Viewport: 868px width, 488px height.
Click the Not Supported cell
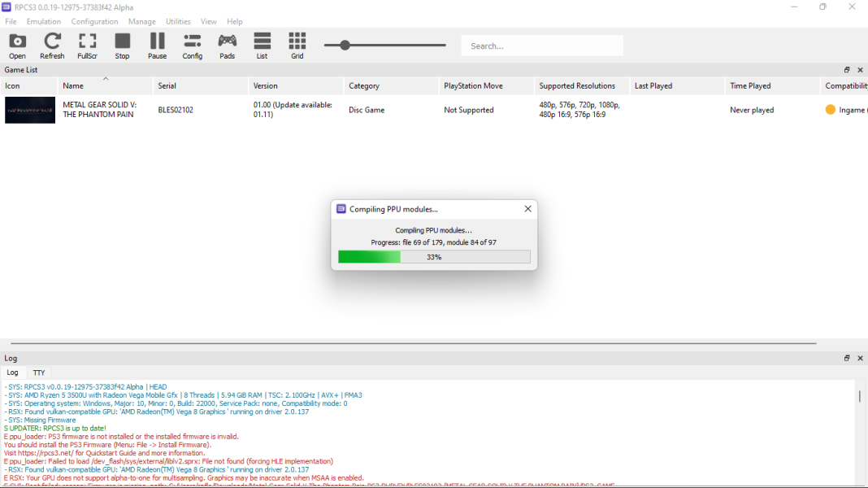tap(468, 110)
